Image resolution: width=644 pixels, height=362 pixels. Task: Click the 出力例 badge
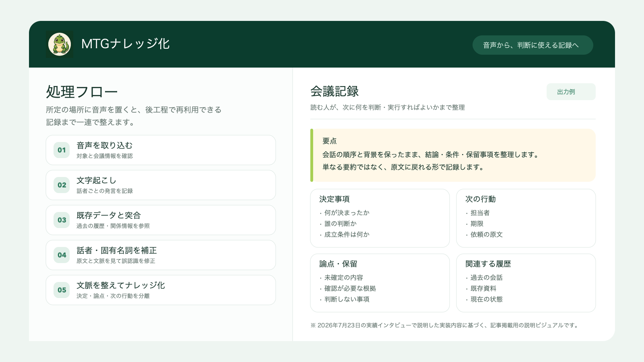(571, 92)
